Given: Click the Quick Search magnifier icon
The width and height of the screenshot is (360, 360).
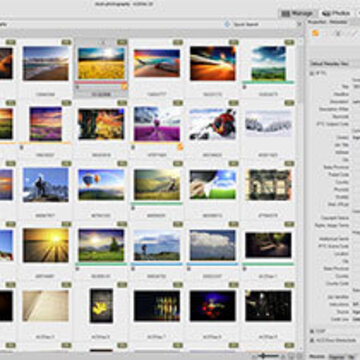Looking at the screenshot, I should tap(227, 24).
